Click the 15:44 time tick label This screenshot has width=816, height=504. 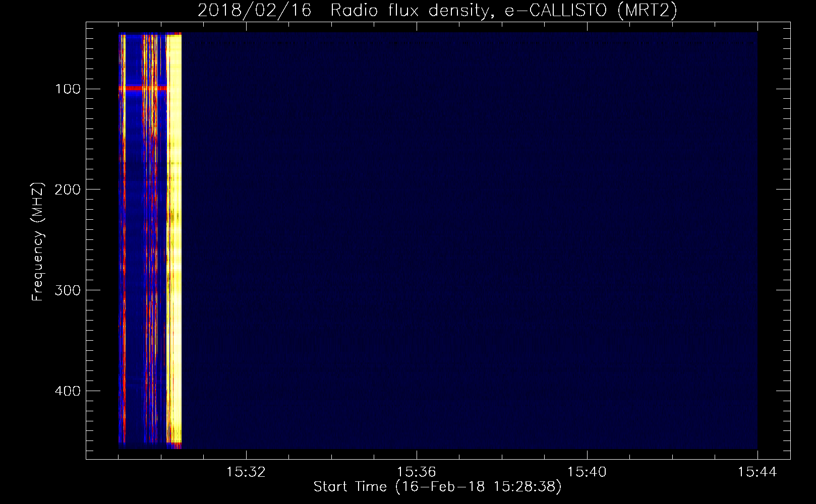(757, 472)
